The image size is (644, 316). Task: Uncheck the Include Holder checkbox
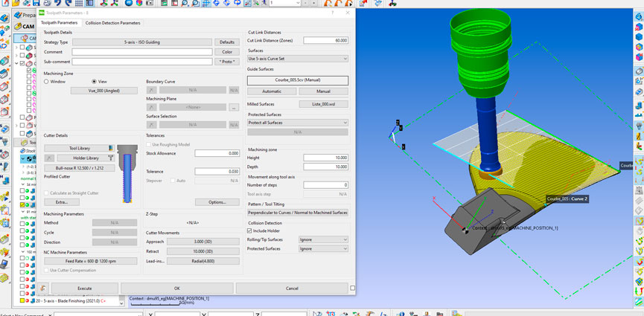249,230
